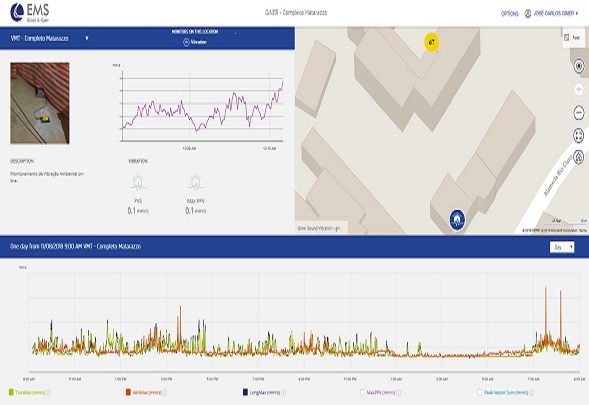Enable the MaxPPV series checkbox
This screenshot has height=405, width=589.
pyautogui.click(x=362, y=392)
